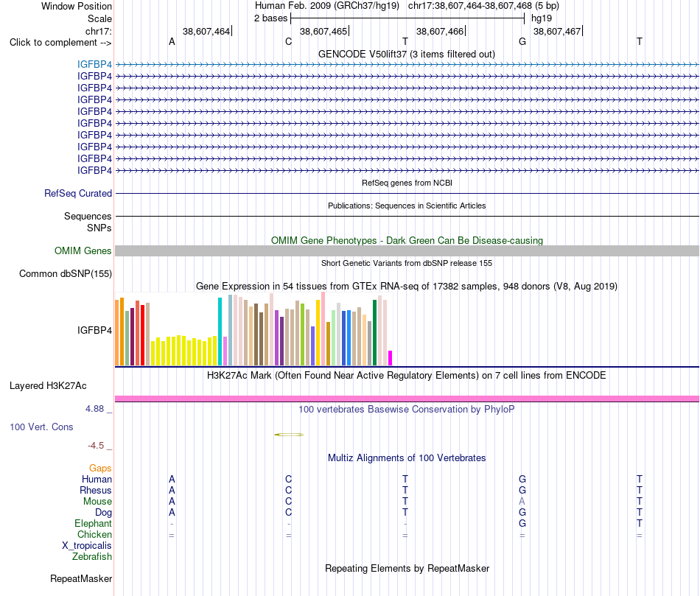This screenshot has height=596, width=700.
Task: Click the RefSeq Curated track line
Action: [x=407, y=193]
